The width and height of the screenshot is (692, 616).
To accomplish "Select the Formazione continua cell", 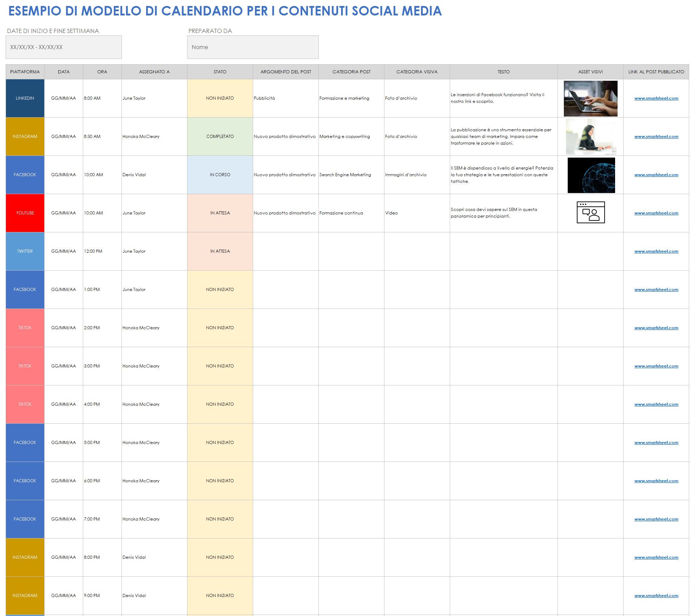I will [x=351, y=213].
